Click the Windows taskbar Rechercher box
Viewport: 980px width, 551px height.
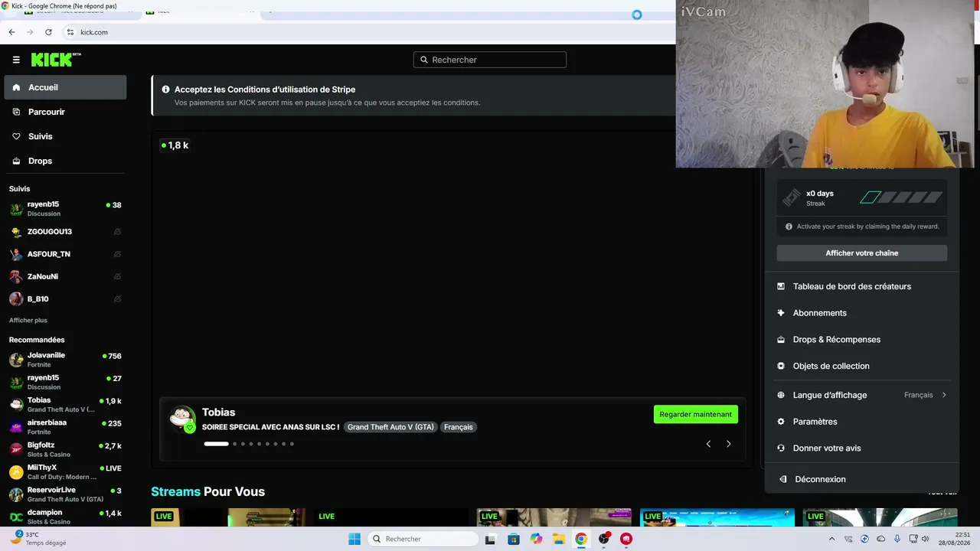tap(423, 539)
